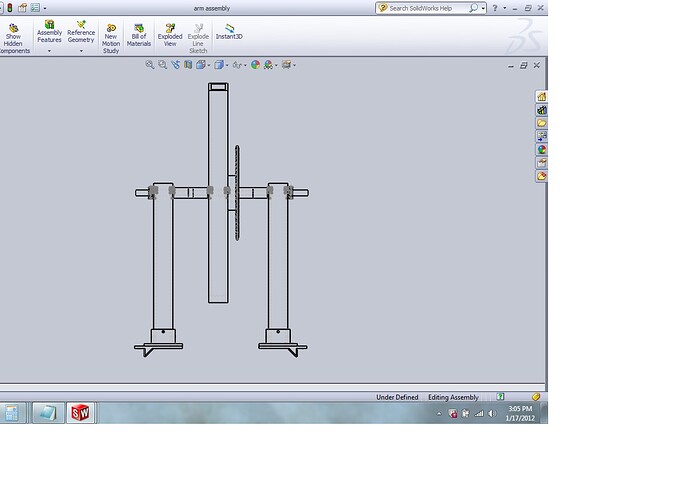Open the View Palette task pane tab
Screen dimensions: 690x500
pyautogui.click(x=541, y=136)
